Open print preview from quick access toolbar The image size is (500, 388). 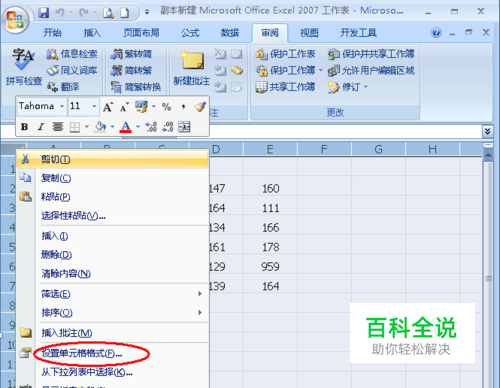pyautogui.click(x=108, y=13)
